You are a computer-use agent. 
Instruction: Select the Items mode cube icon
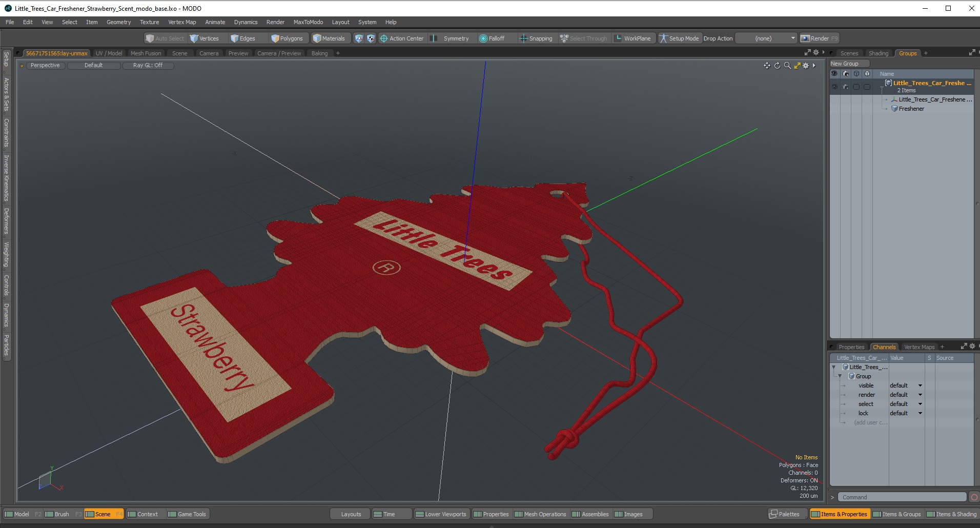(x=359, y=38)
